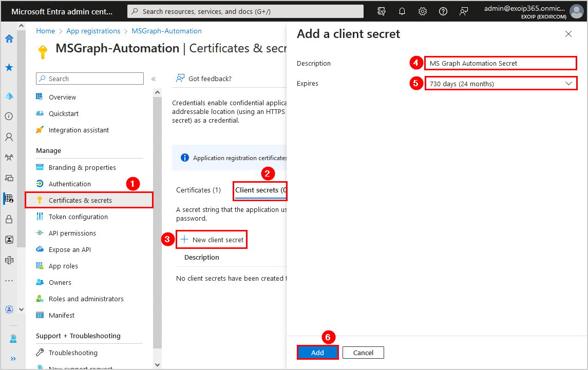Click New client secret
Image resolution: width=588 pixels, height=370 pixels.
tap(212, 240)
